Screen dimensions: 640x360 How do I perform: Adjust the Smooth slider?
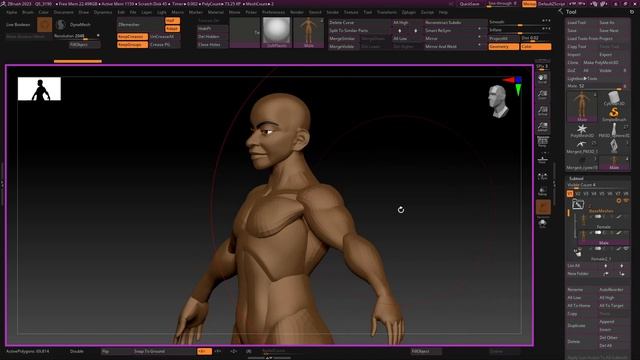[x=520, y=22]
